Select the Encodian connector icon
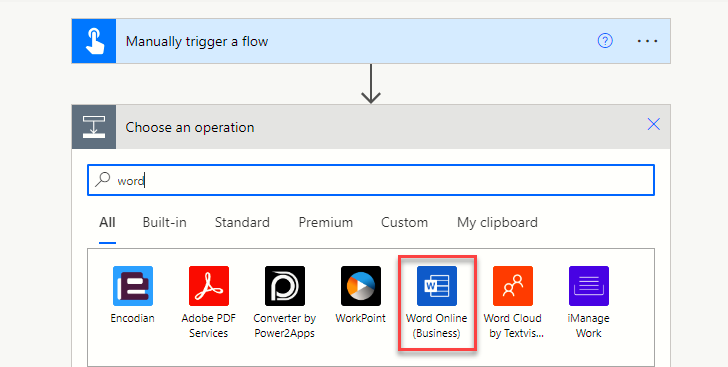 [133, 286]
